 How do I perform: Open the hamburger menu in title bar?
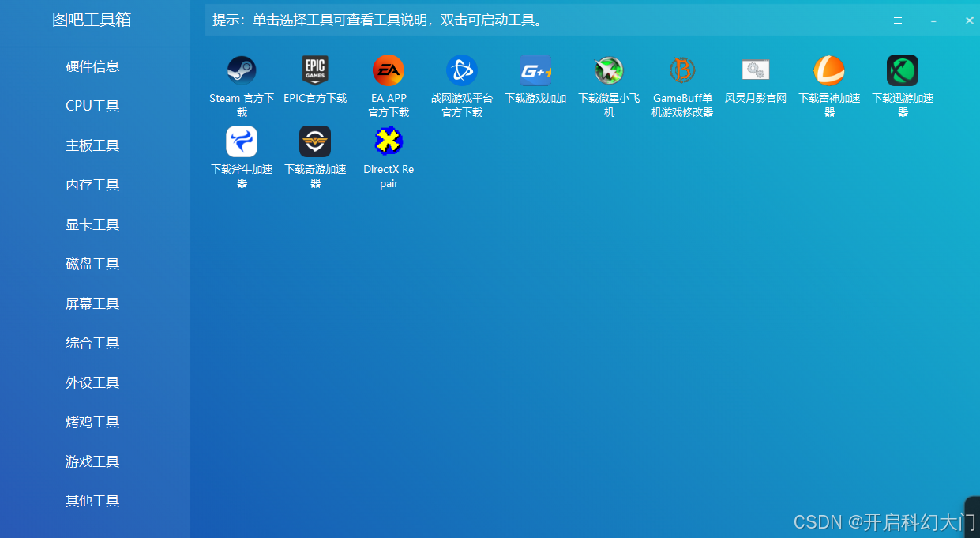pyautogui.click(x=898, y=21)
